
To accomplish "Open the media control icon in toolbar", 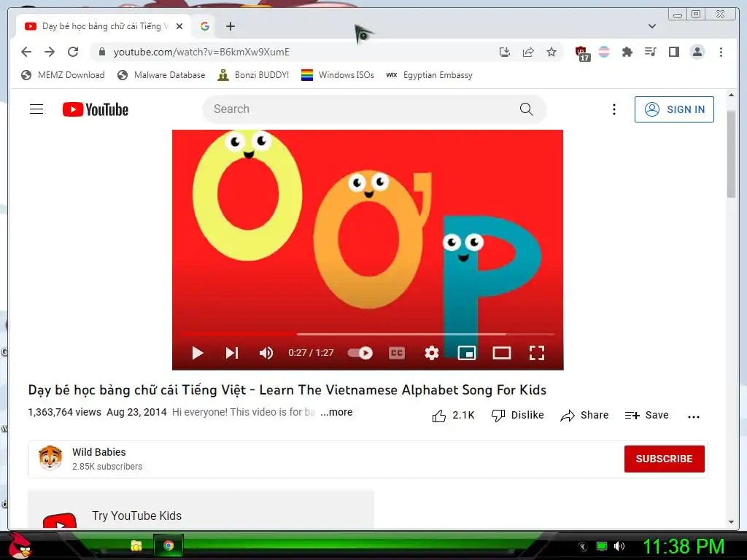I will pyautogui.click(x=650, y=52).
